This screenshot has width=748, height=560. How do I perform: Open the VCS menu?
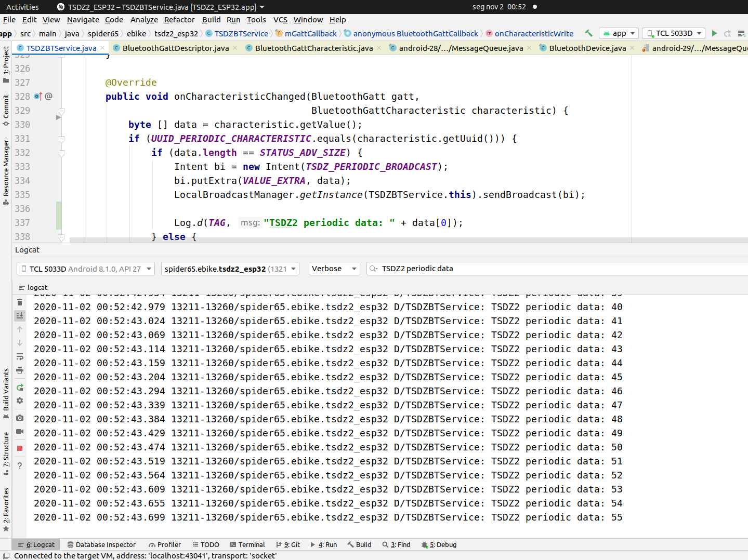(x=280, y=20)
